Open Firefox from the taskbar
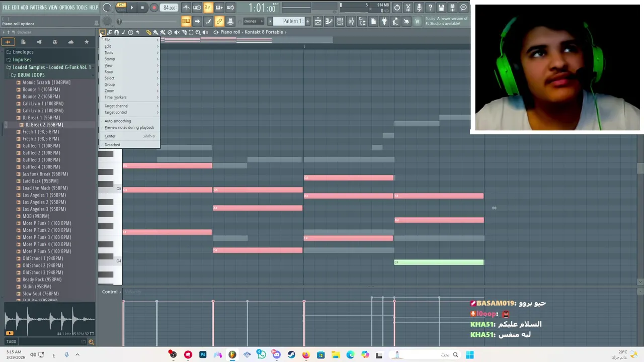The image size is (644, 362). [306, 355]
